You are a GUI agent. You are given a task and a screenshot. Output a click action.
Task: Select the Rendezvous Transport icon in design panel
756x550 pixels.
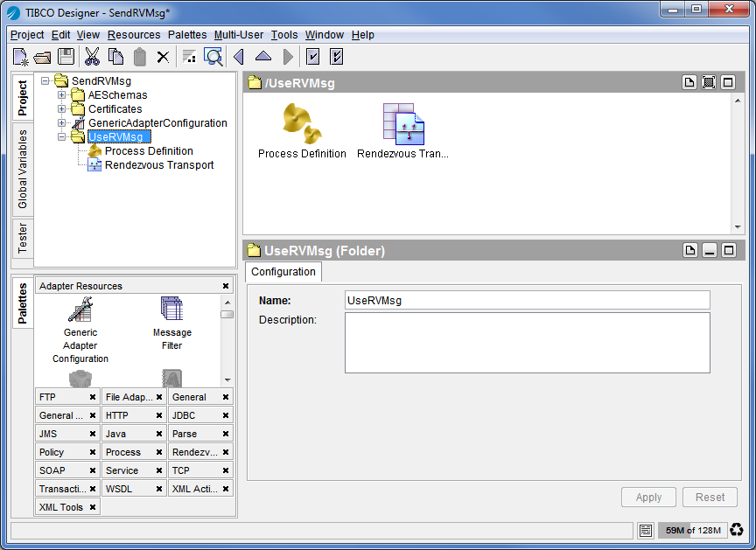pos(404,124)
